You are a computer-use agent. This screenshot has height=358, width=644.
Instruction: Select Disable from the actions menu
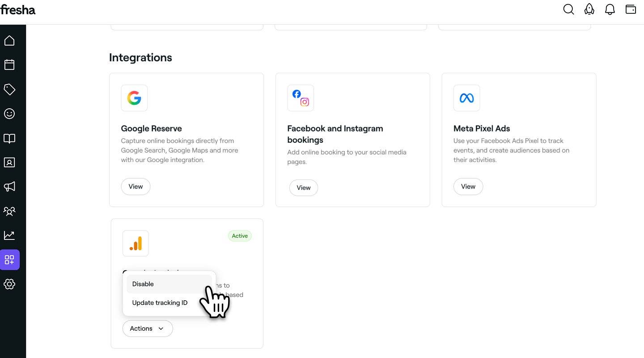(x=143, y=284)
